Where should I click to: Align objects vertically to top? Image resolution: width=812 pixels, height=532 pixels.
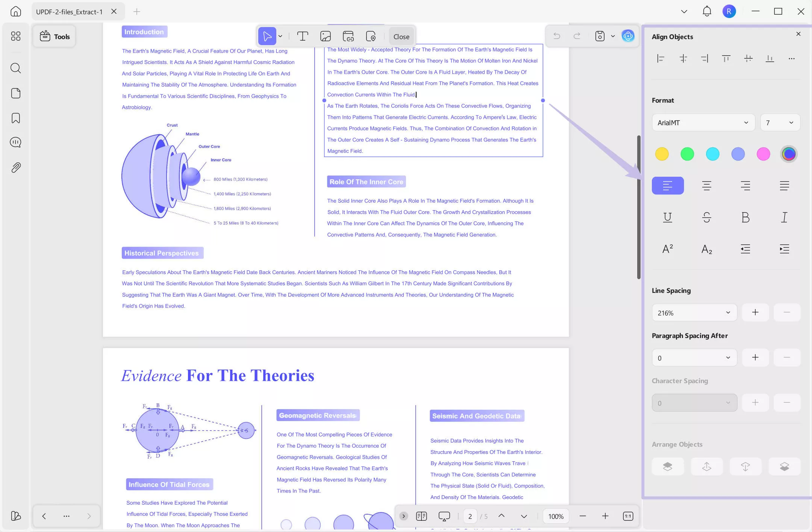[x=726, y=59]
